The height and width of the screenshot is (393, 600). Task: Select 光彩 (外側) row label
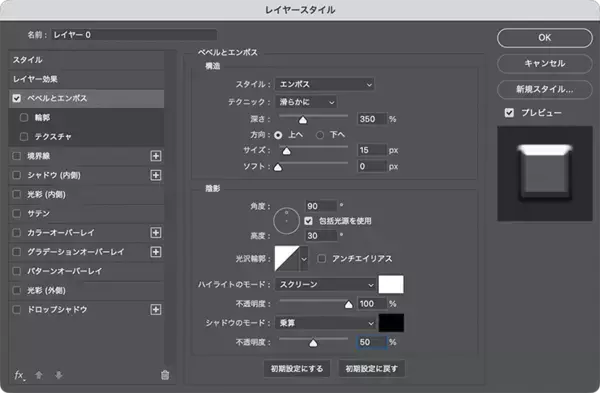coord(46,290)
